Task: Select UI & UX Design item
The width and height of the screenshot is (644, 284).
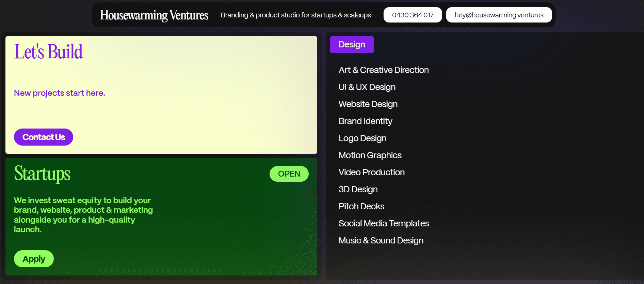Action: point(367,87)
